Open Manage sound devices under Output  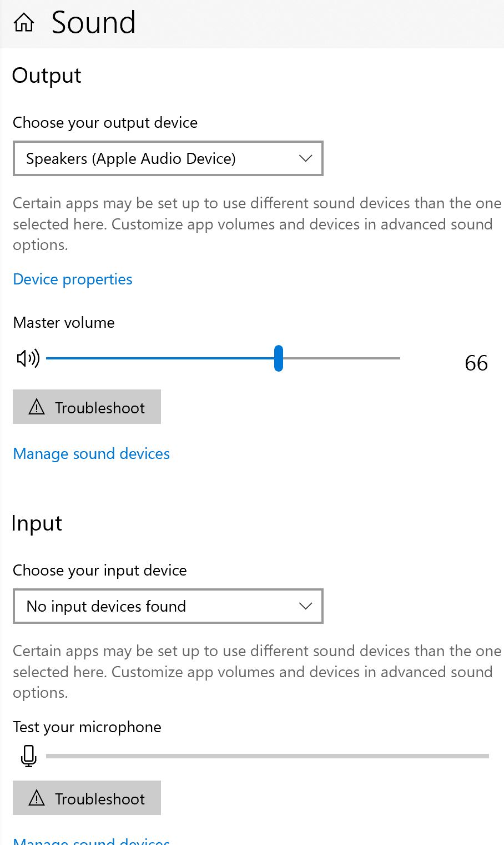pyautogui.click(x=91, y=454)
